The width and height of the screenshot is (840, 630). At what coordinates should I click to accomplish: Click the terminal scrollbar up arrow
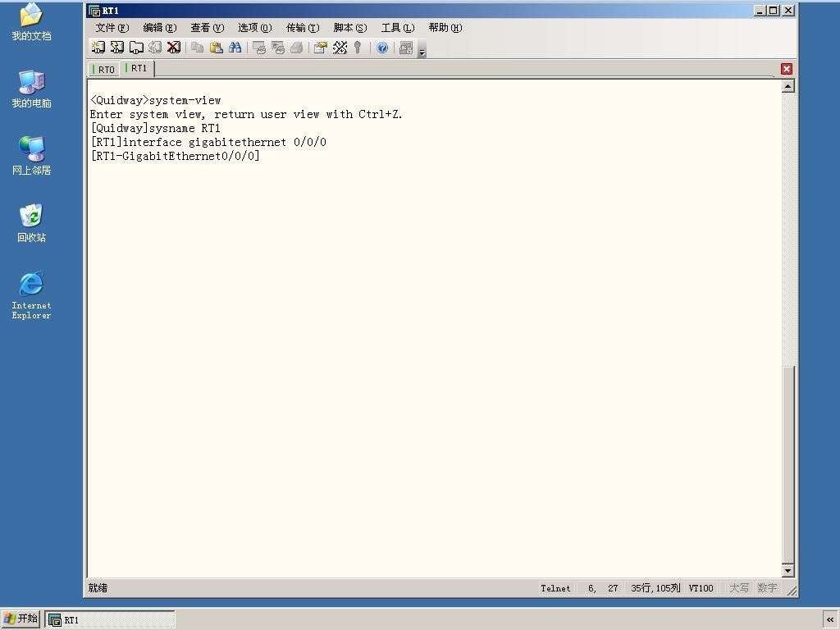click(x=788, y=86)
